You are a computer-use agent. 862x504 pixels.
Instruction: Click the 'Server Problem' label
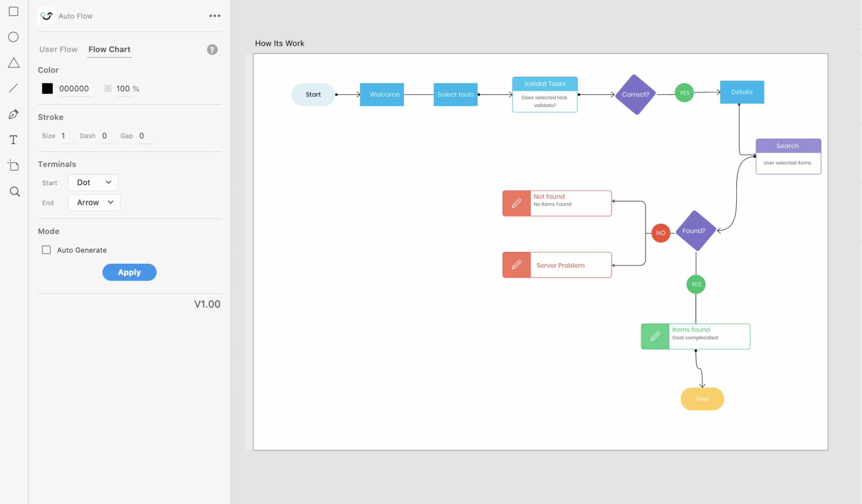coord(560,265)
